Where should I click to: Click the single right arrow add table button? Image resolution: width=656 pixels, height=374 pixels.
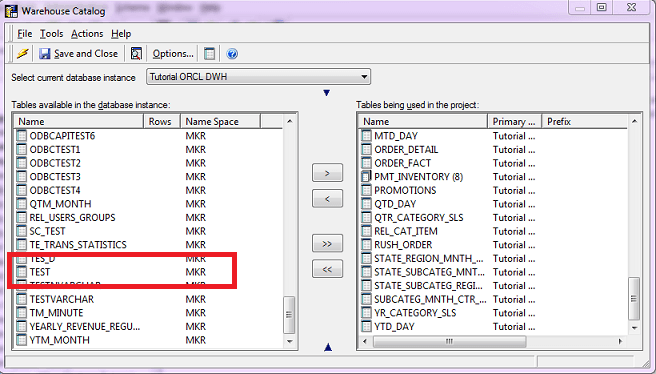click(327, 173)
